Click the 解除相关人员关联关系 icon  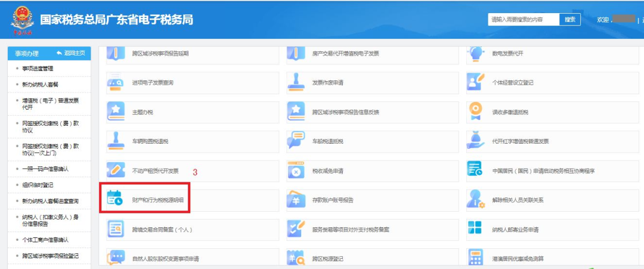pos(476,200)
